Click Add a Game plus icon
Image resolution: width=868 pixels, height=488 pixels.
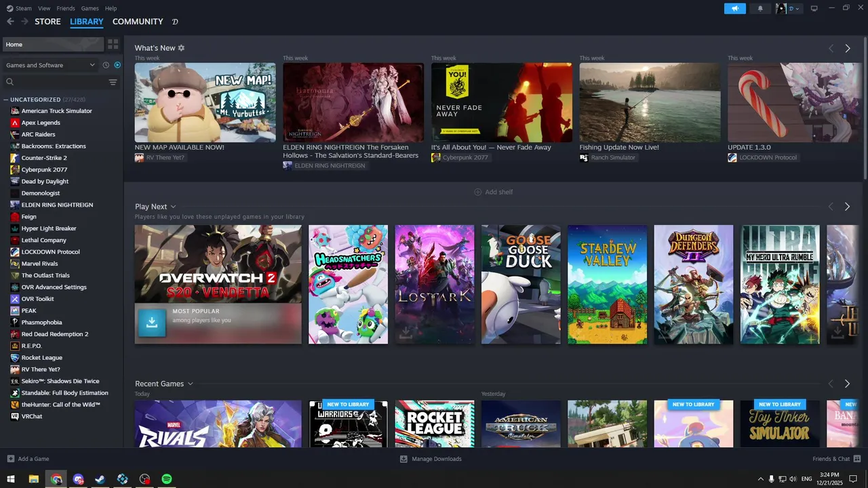(11, 459)
